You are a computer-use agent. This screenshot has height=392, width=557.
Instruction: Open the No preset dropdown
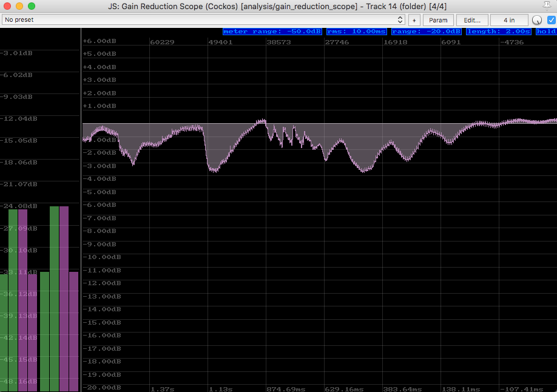coord(203,20)
